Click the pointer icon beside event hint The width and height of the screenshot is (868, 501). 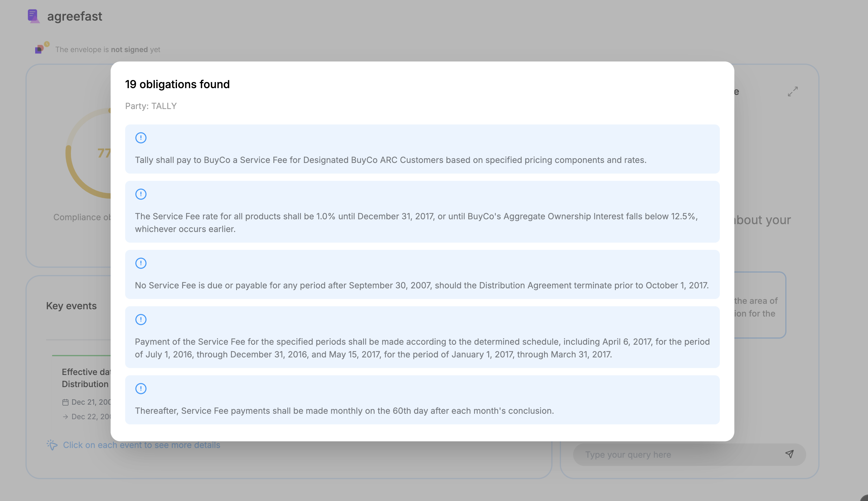52,445
